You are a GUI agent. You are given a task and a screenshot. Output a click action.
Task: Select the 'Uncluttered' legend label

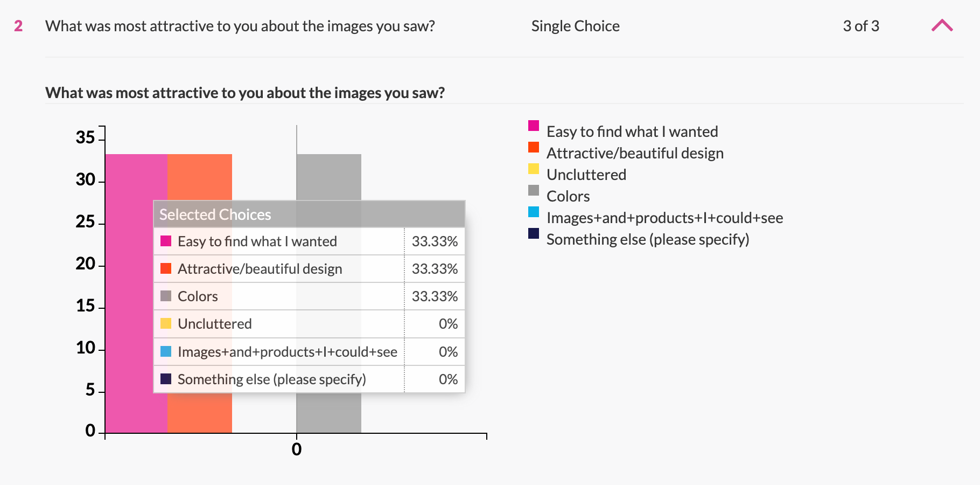586,175
